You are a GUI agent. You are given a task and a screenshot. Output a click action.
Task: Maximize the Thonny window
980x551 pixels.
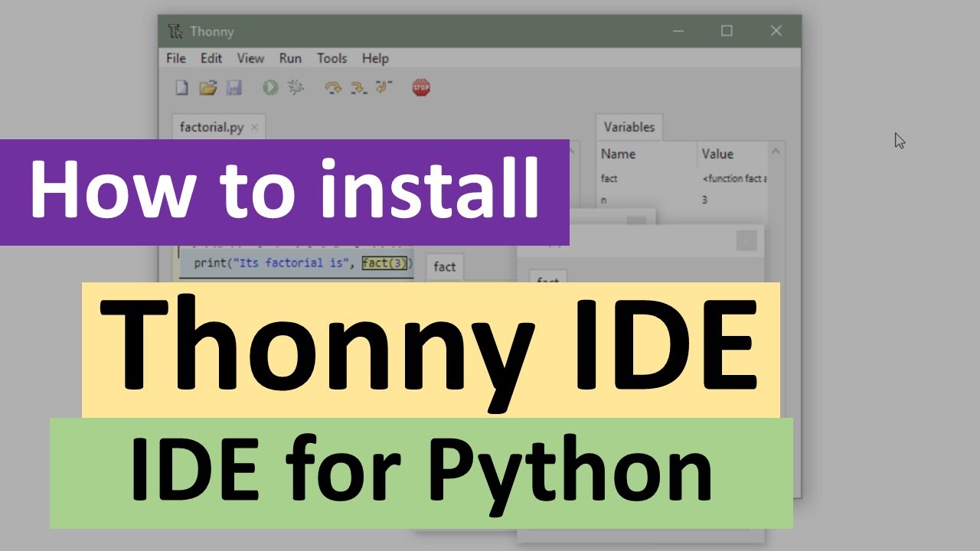[x=727, y=31]
